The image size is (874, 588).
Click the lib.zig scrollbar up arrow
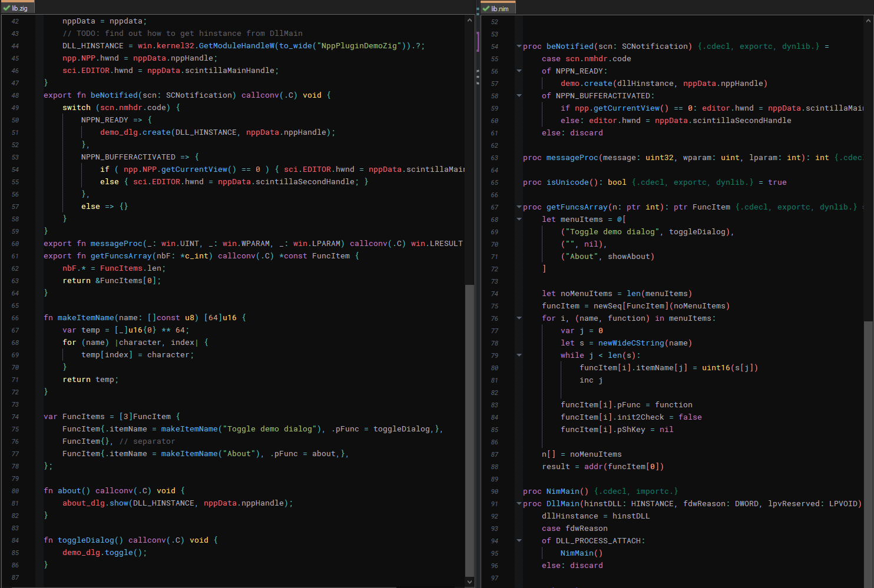click(469, 20)
